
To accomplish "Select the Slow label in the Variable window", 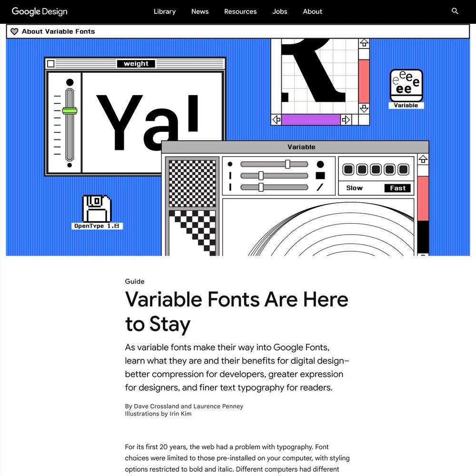I will coord(355,188).
